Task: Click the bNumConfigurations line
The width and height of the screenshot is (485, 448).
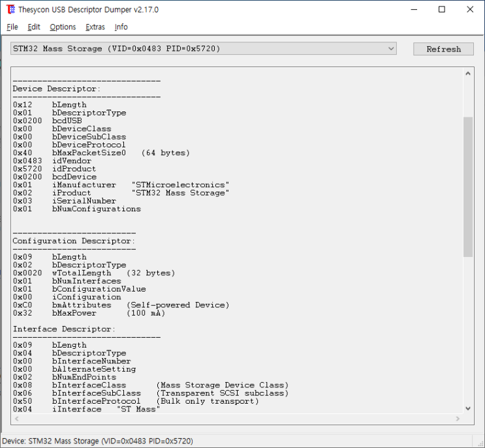Action: [77, 209]
